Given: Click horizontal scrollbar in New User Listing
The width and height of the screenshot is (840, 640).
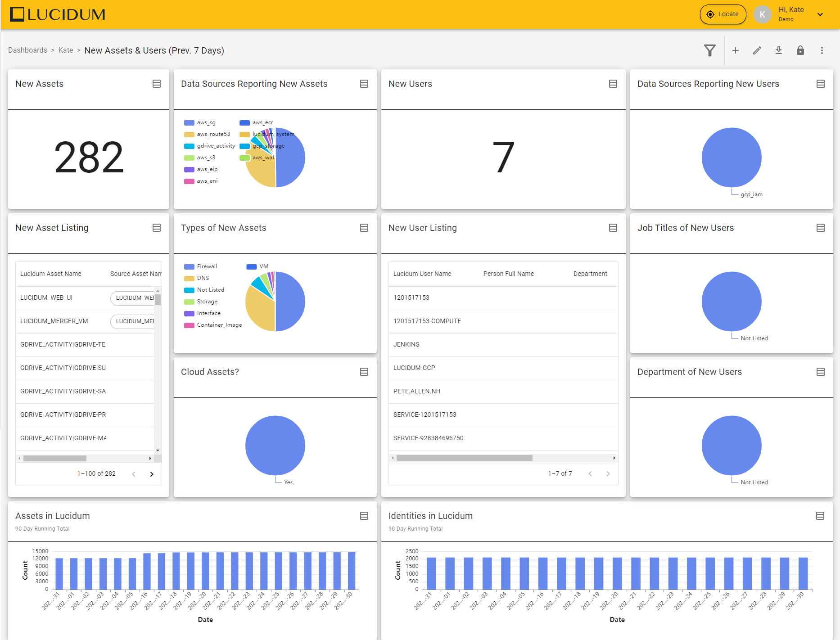Looking at the screenshot, I should click(x=465, y=458).
